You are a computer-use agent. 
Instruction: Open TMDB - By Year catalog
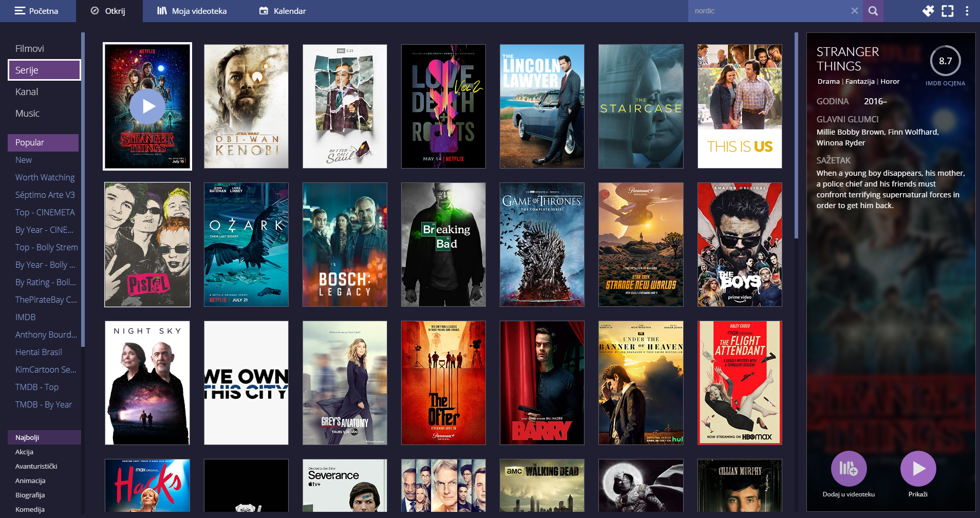coord(43,404)
